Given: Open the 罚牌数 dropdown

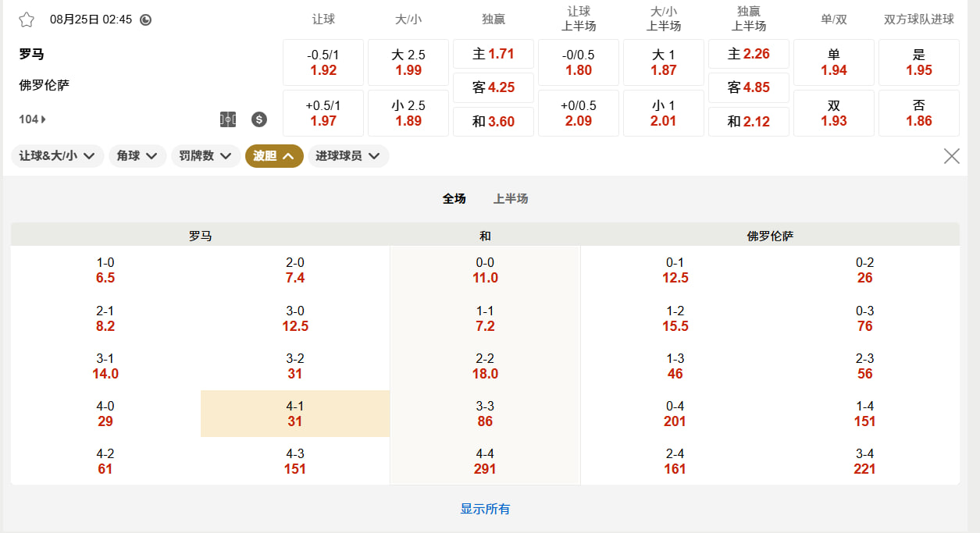Looking at the screenshot, I should click(x=205, y=156).
